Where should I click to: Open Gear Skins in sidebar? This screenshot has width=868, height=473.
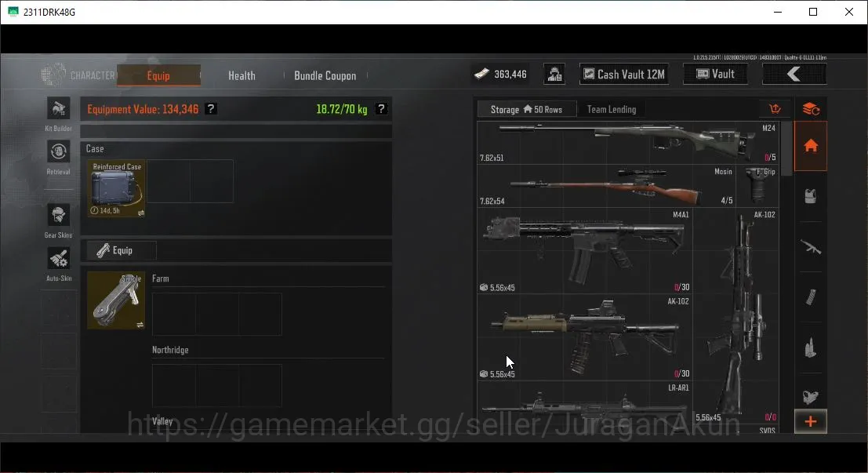pos(58,215)
